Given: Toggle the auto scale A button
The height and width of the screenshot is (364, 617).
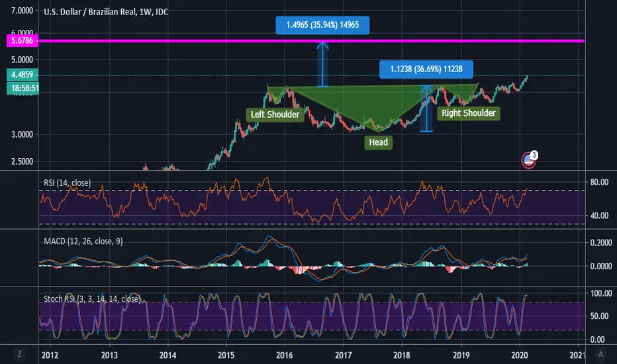Looking at the screenshot, I should (600, 354).
